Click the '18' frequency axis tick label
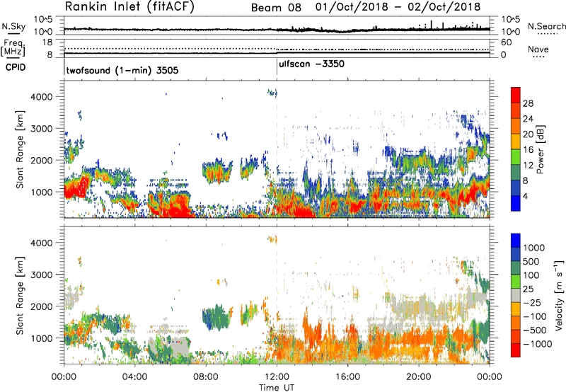 pos(47,42)
